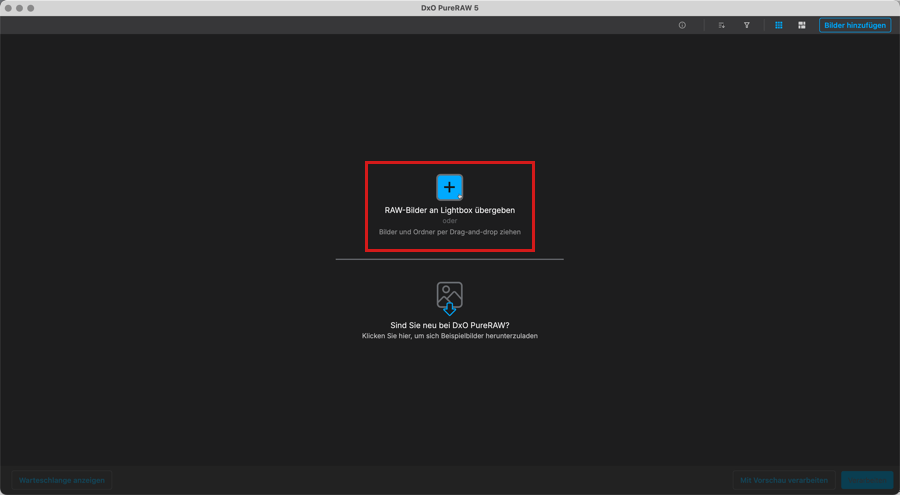The image size is (900, 495).
Task: Click the Bilder hinzufügen button
Action: (x=855, y=25)
